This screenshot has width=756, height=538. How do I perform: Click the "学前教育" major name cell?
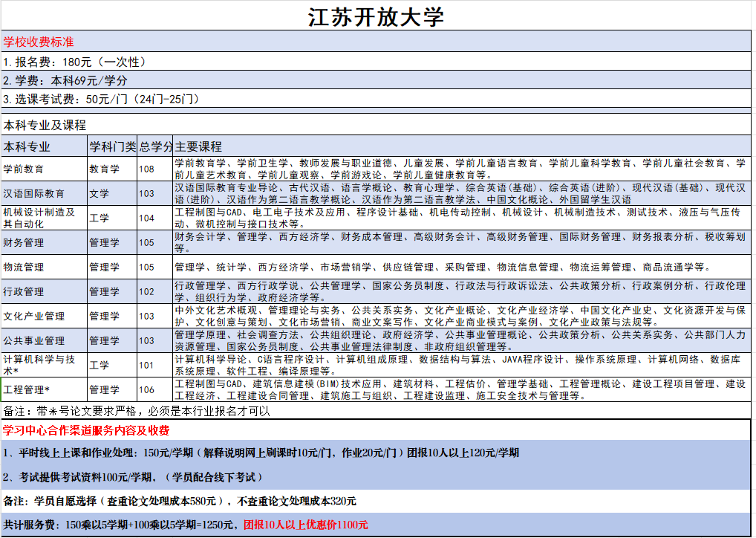pos(45,169)
